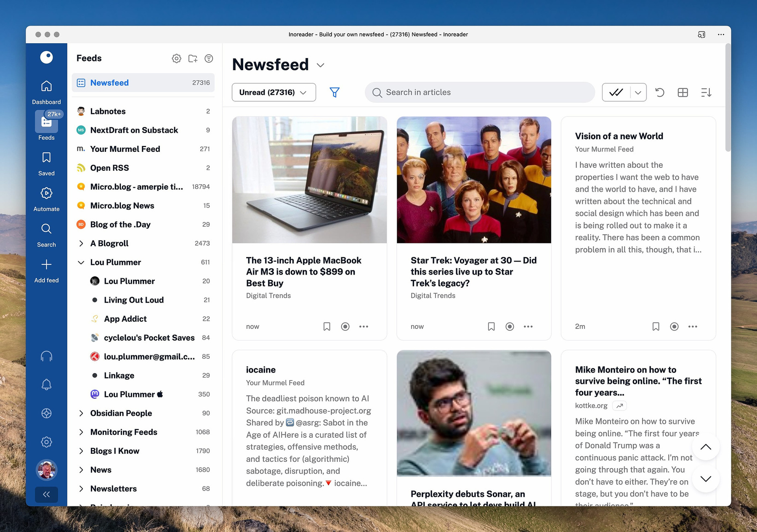Jump to next article with down-arrow button
The width and height of the screenshot is (757, 532).
pyautogui.click(x=706, y=479)
